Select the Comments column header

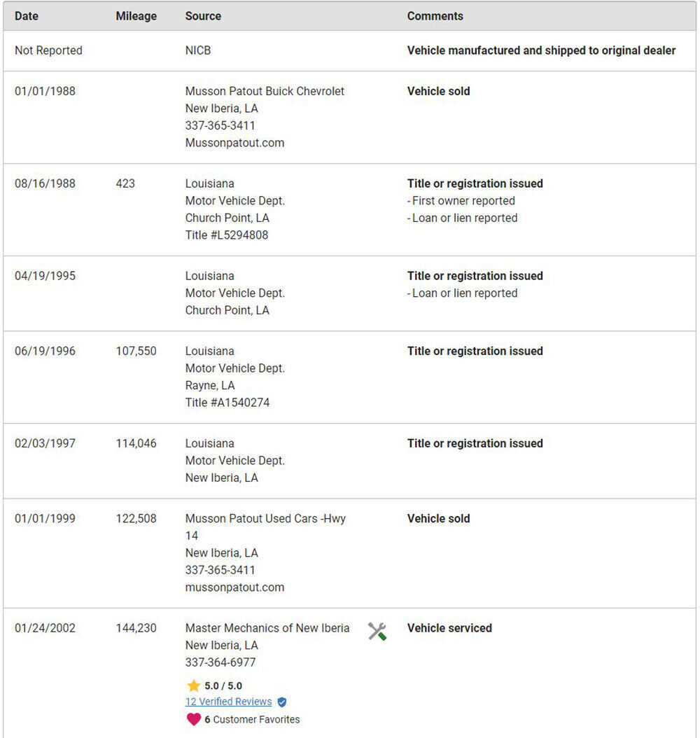coord(435,16)
